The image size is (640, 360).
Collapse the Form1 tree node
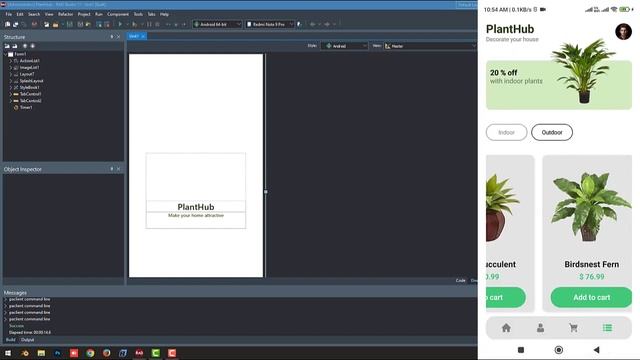[x=5, y=54]
